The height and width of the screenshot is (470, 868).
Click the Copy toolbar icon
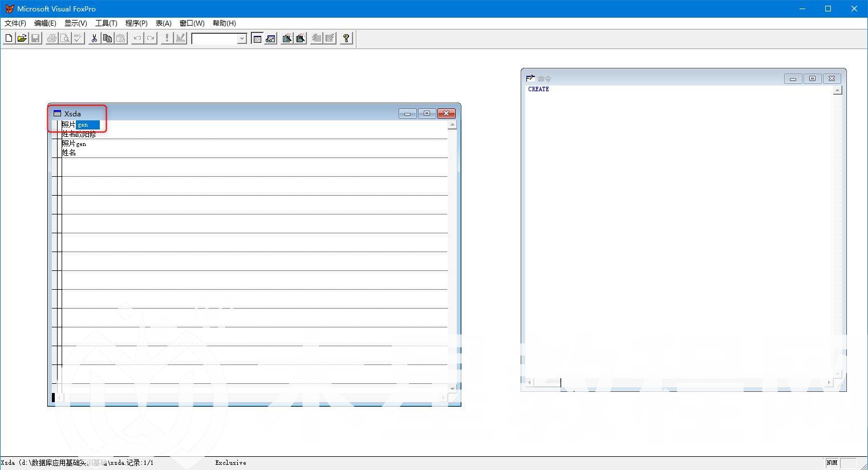click(107, 38)
